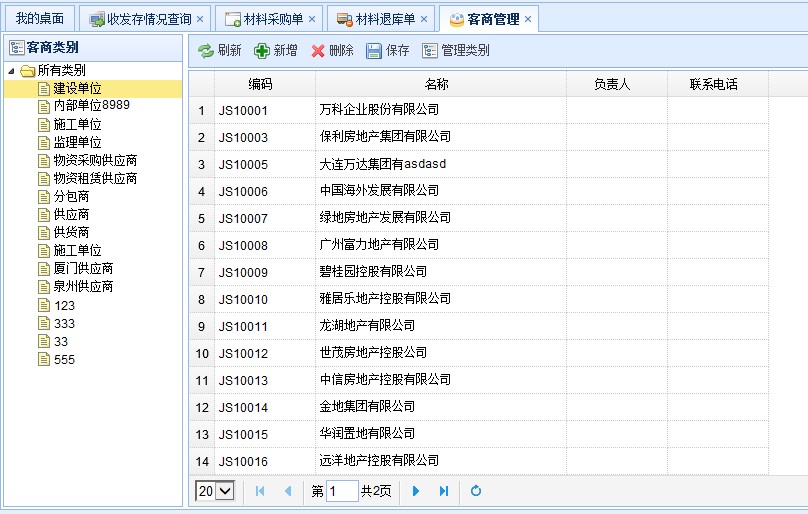Collapse the 所有类别 tree node arrow
The width and height of the screenshot is (808, 514).
click(11, 71)
